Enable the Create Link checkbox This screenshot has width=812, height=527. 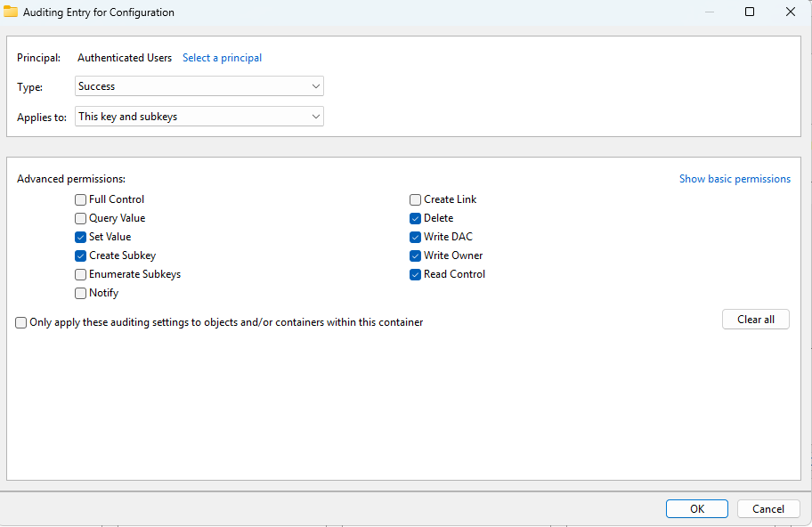[416, 199]
